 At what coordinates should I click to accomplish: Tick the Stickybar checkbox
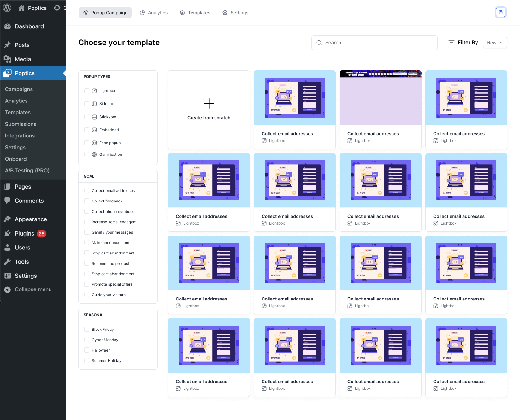(87, 117)
